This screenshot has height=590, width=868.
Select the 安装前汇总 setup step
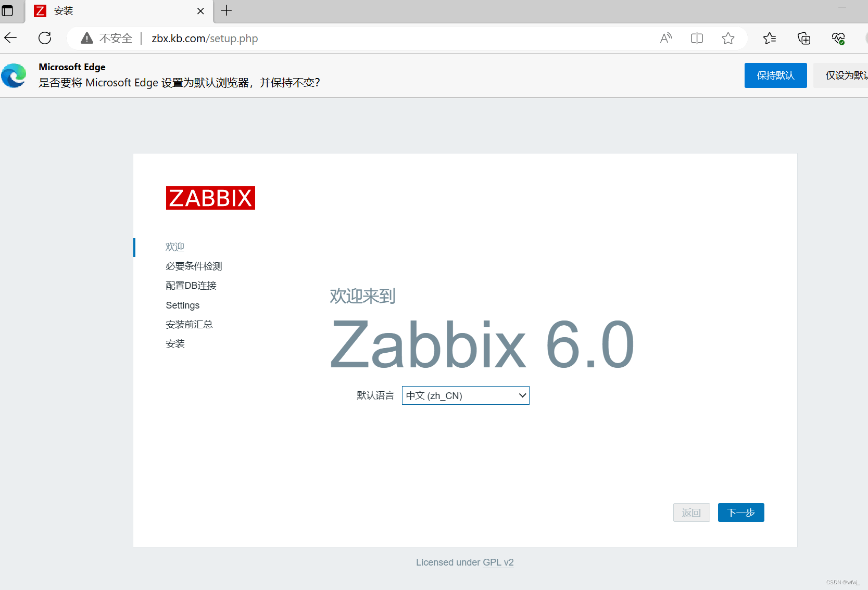(x=189, y=325)
